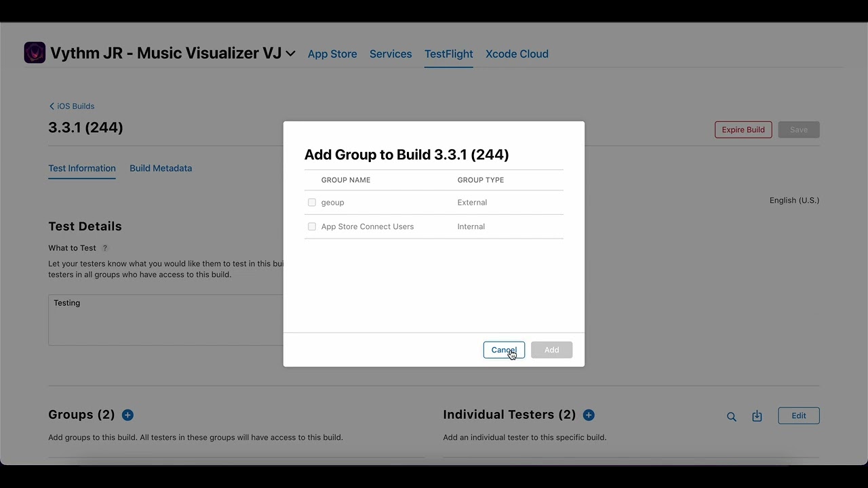Screen dimensions: 868x488
Task: Add a tester with the Individual Testers plus icon
Action: 589,415
